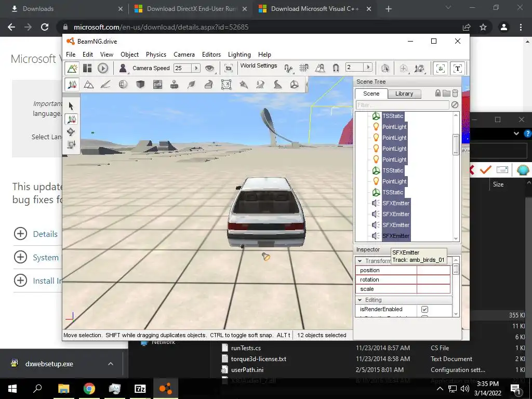
Task: Open the Particle Editor icon
Action: [x=243, y=85]
